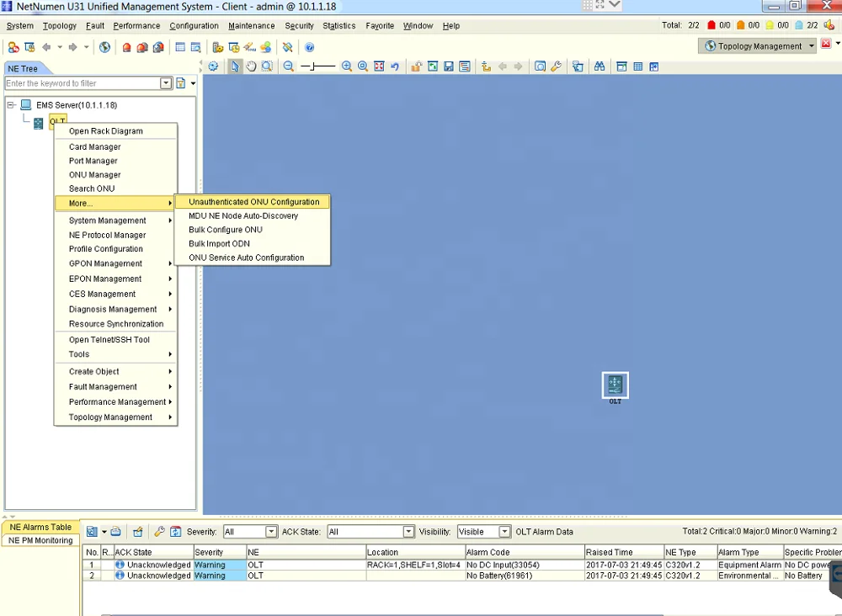Click the alarm lamp with arrow icon
The width and height of the screenshot is (842, 616).
[158, 47]
